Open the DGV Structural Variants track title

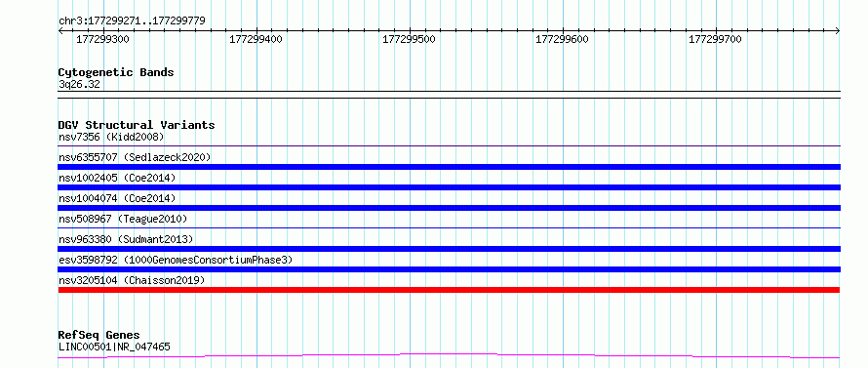point(137,125)
